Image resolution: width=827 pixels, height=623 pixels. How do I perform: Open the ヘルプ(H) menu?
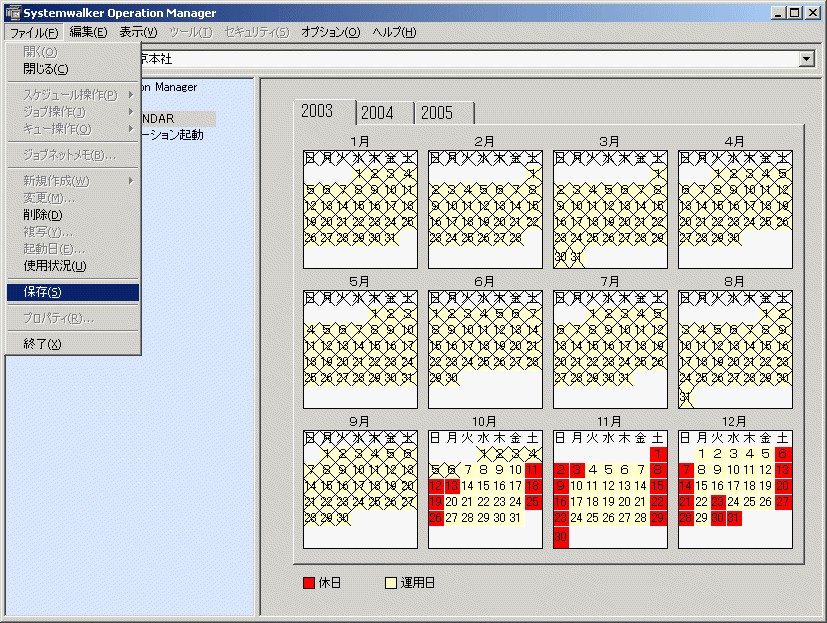[x=394, y=32]
